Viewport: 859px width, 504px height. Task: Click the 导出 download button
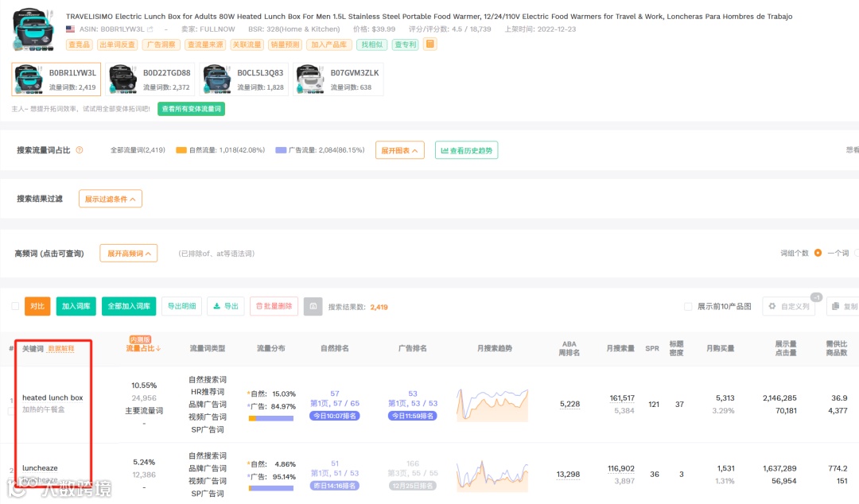click(226, 306)
